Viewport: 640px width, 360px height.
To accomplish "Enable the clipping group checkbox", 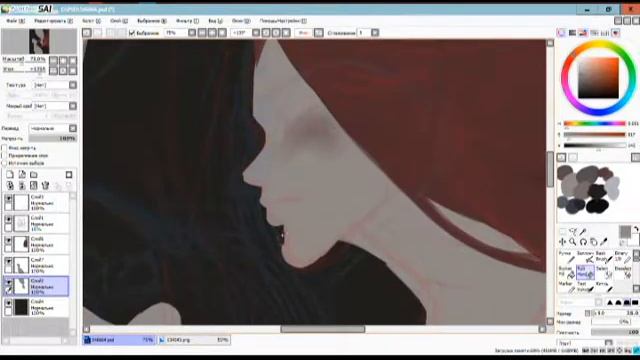I will [4, 156].
